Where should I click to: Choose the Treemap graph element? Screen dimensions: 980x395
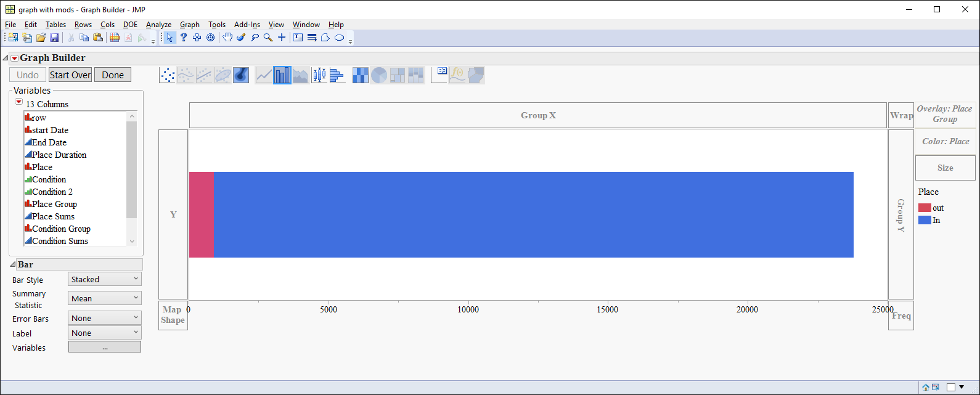(398, 75)
